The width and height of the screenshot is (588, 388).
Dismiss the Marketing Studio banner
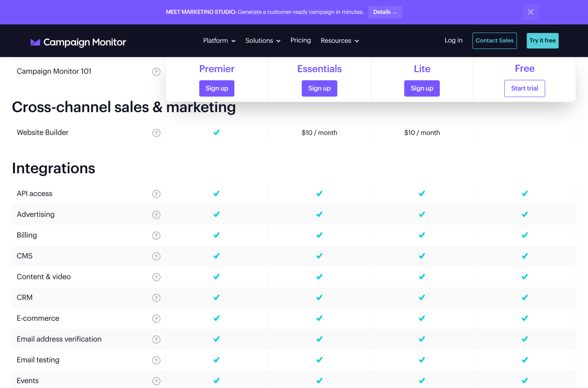(x=530, y=12)
